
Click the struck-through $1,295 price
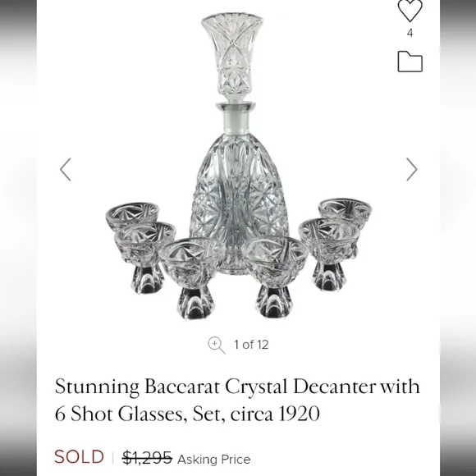click(x=147, y=458)
